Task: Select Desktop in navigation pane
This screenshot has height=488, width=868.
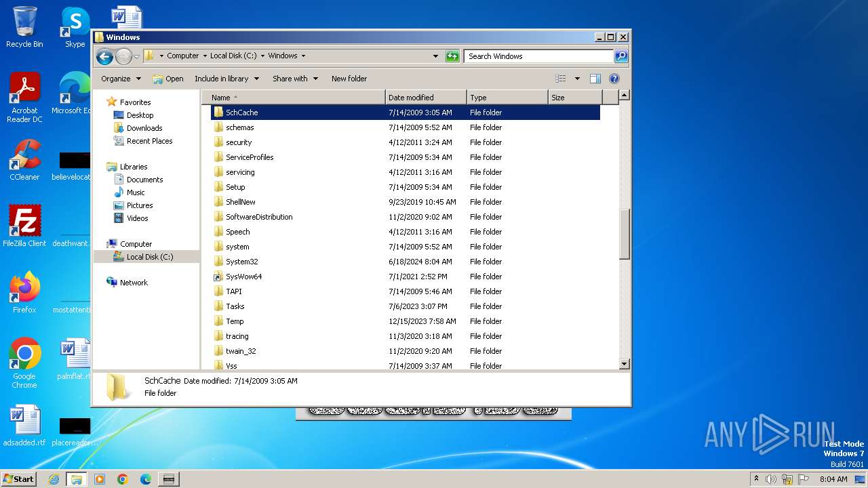Action: [x=140, y=115]
